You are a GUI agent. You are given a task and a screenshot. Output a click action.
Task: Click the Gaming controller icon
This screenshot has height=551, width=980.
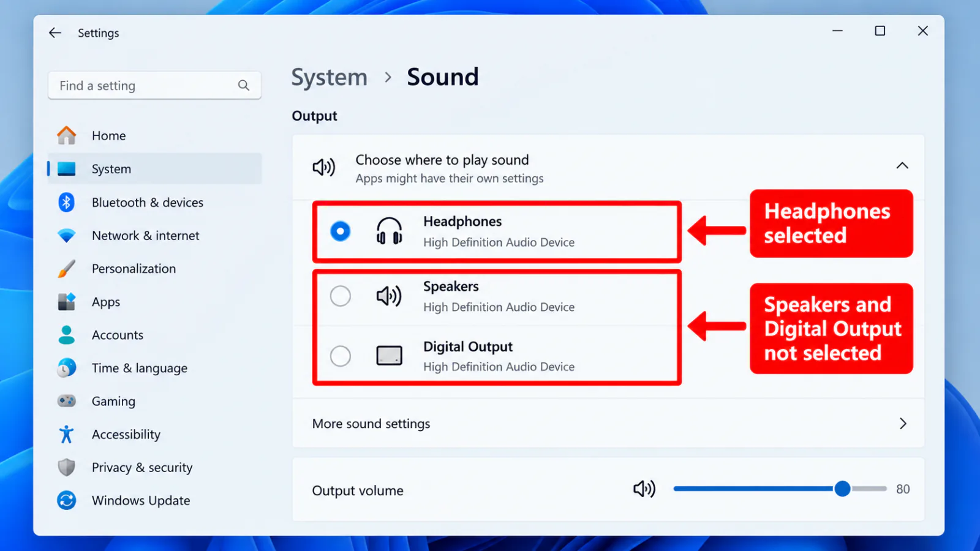pos(67,401)
